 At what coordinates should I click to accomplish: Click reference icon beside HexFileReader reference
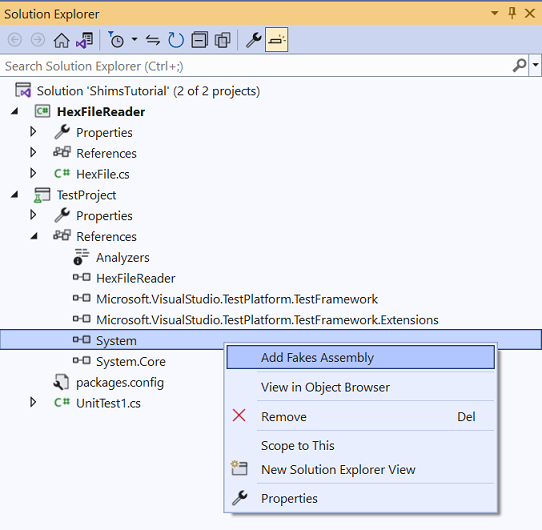[x=82, y=277]
